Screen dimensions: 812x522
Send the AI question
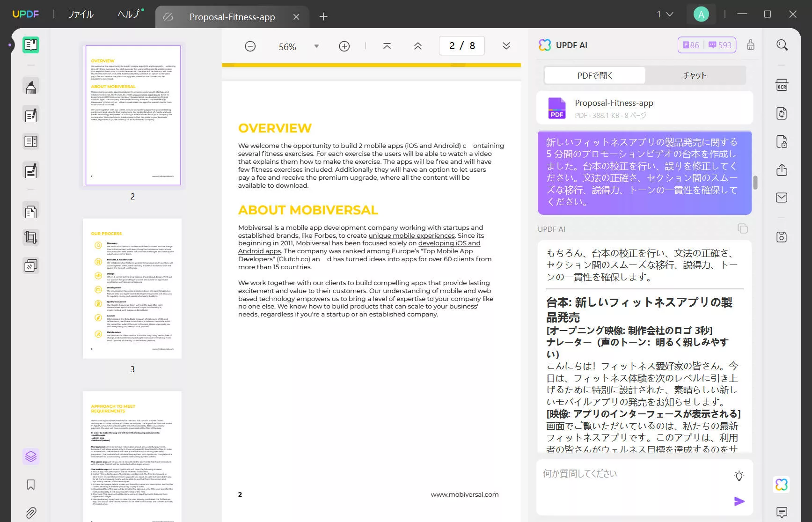(739, 501)
